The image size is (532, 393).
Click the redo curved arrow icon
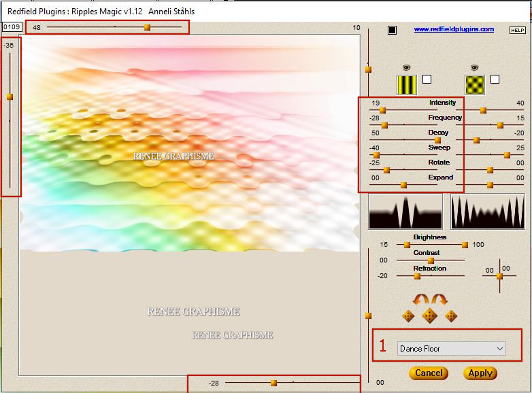439,299
